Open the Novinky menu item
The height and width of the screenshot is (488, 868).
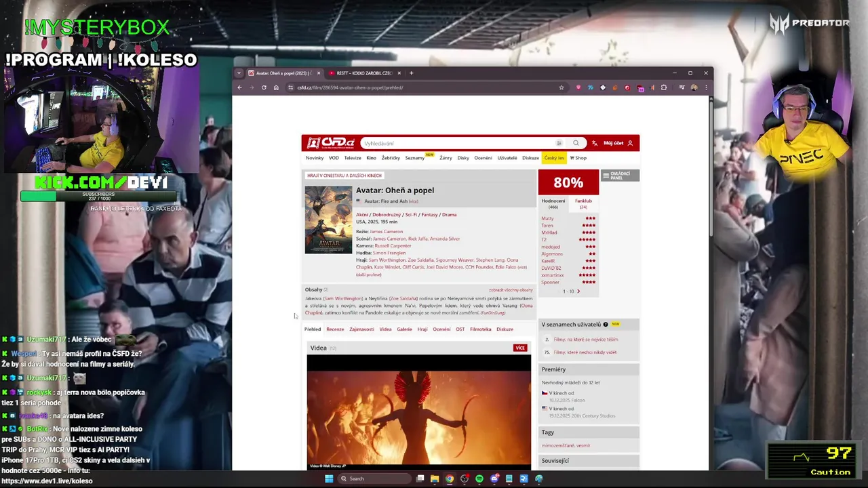coord(315,158)
